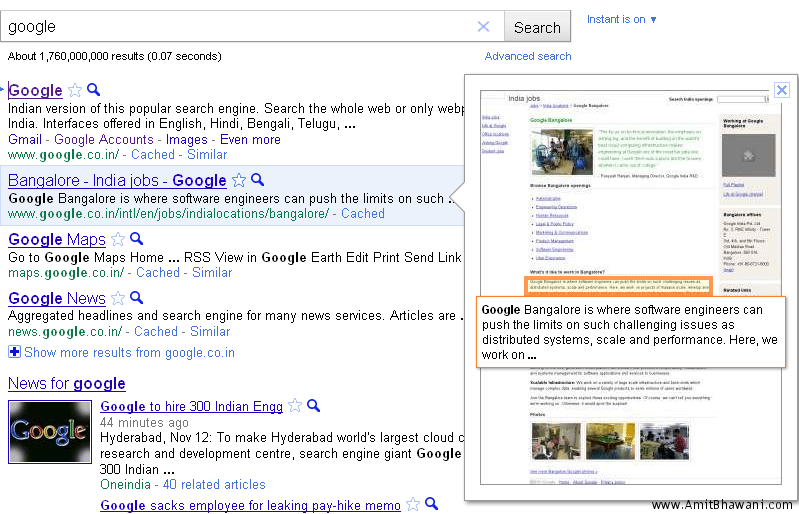799x514 pixels.
Task: Click the Bangalore jobs page preview thumbnail
Action: 631,288
